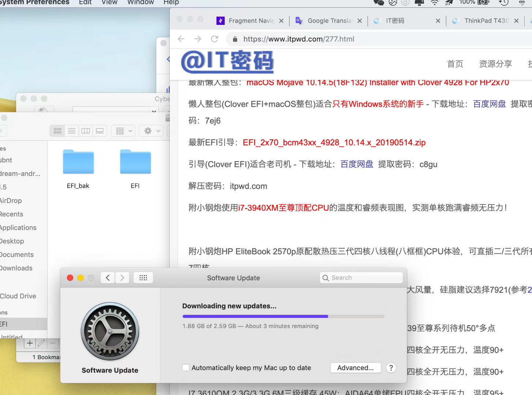Go back in Software Update window
The image size is (532, 395).
108,278
